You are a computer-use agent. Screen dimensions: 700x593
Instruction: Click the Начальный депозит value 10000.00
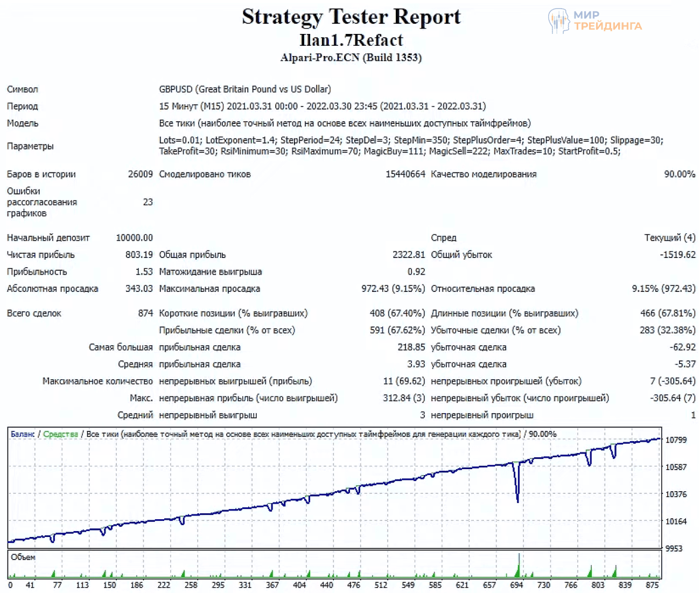[134, 238]
